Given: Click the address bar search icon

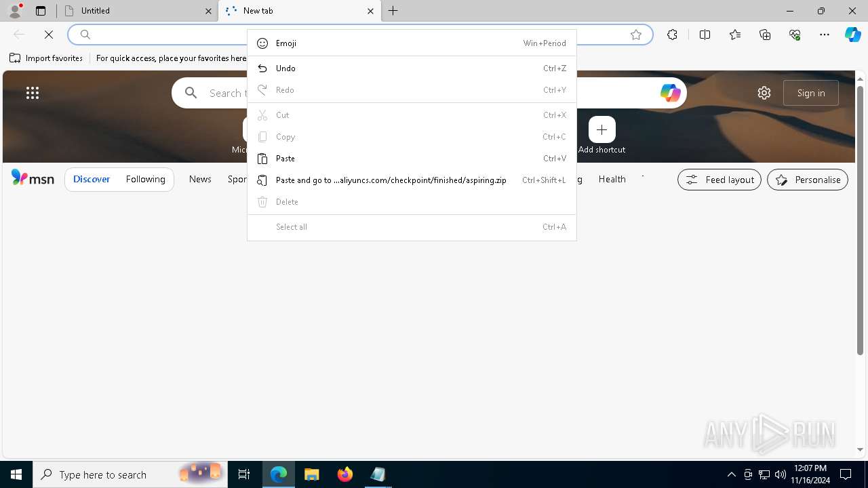Looking at the screenshot, I should [x=85, y=35].
